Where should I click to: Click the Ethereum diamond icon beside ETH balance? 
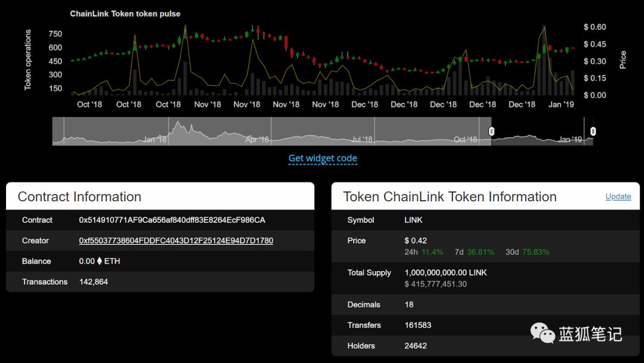click(100, 261)
